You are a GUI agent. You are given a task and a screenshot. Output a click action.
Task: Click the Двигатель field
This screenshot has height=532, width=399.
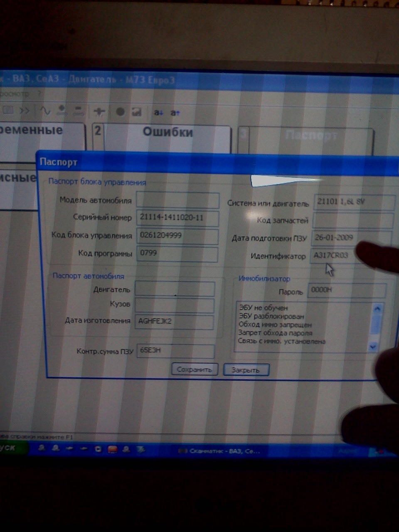175,289
